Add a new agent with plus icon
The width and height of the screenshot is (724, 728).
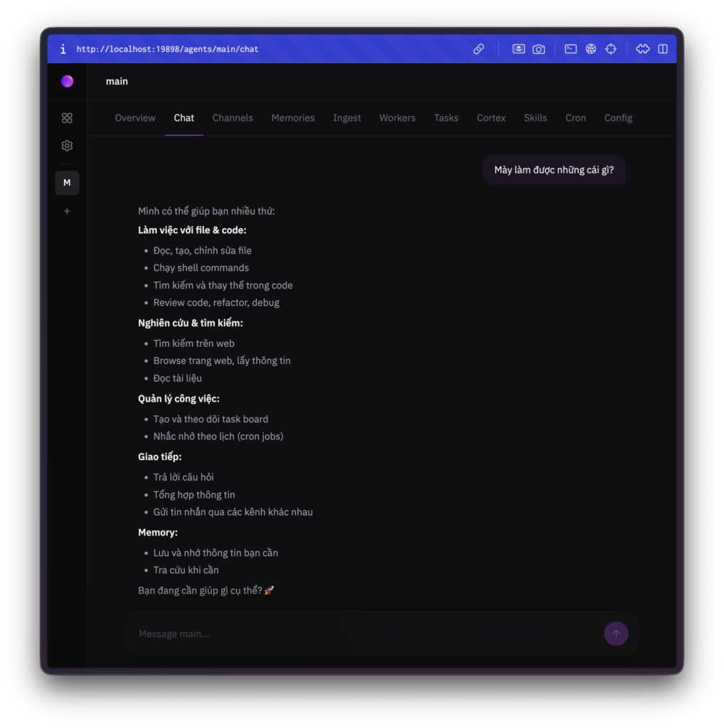pyautogui.click(x=67, y=211)
